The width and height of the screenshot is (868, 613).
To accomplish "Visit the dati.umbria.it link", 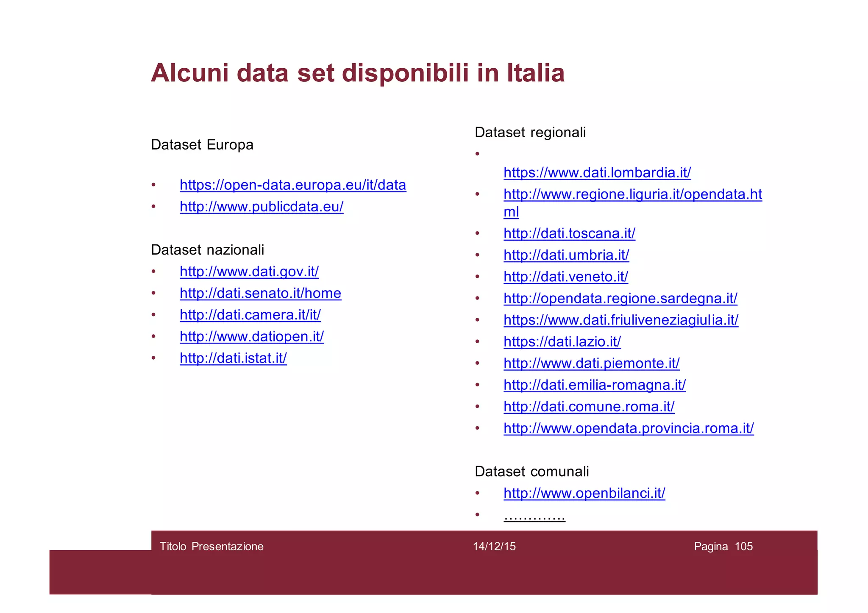I will click(566, 255).
